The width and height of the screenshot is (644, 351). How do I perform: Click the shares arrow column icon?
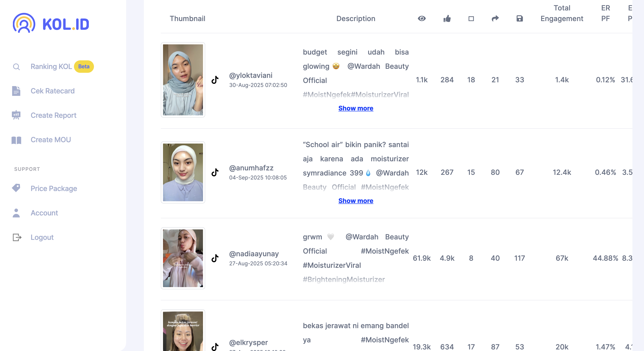[x=495, y=18]
